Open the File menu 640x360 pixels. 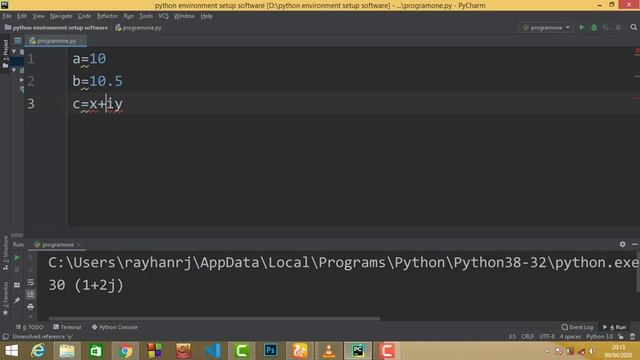[7, 16]
